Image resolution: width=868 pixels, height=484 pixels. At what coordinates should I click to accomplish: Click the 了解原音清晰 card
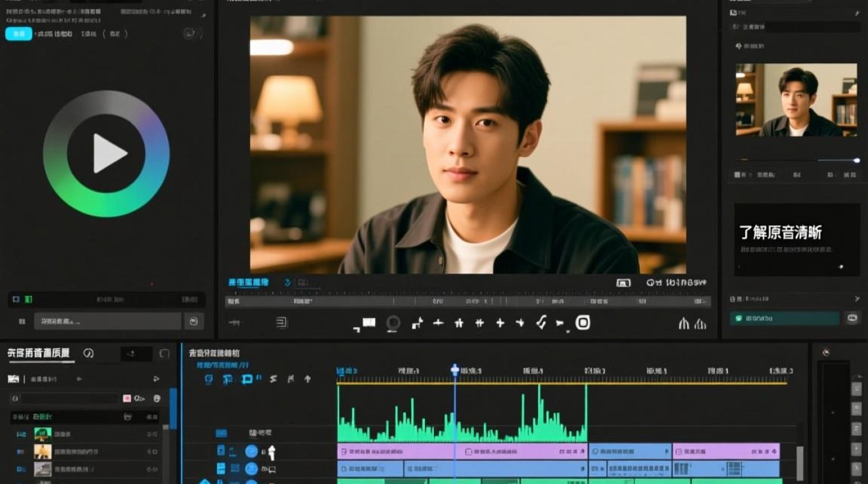[796, 240]
